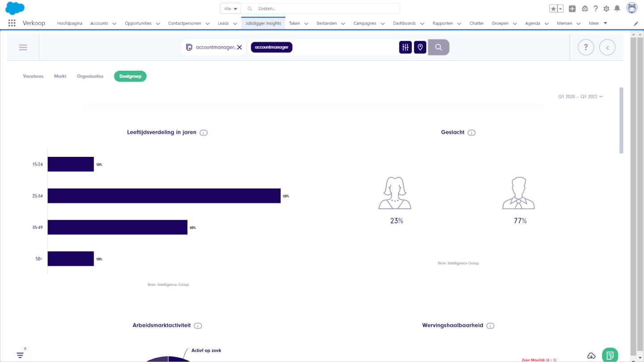Click the Salesforce cloud logo
This screenshot has width=644, height=362.
pos(15,8)
